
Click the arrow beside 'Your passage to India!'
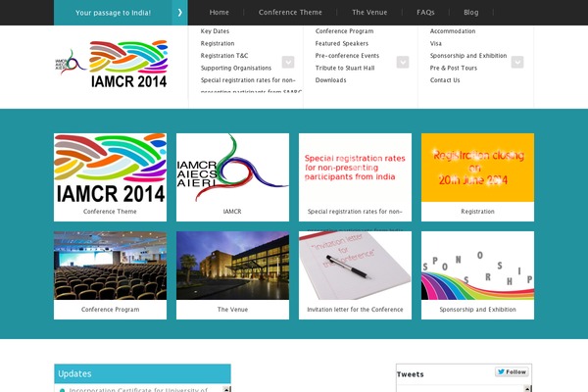180,13
